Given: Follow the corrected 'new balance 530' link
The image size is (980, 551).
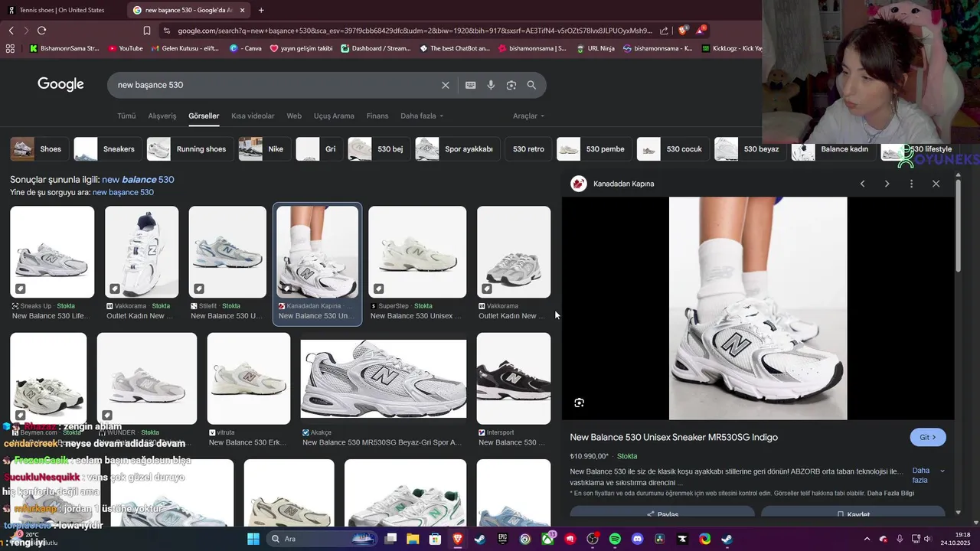Looking at the screenshot, I should click(x=138, y=180).
